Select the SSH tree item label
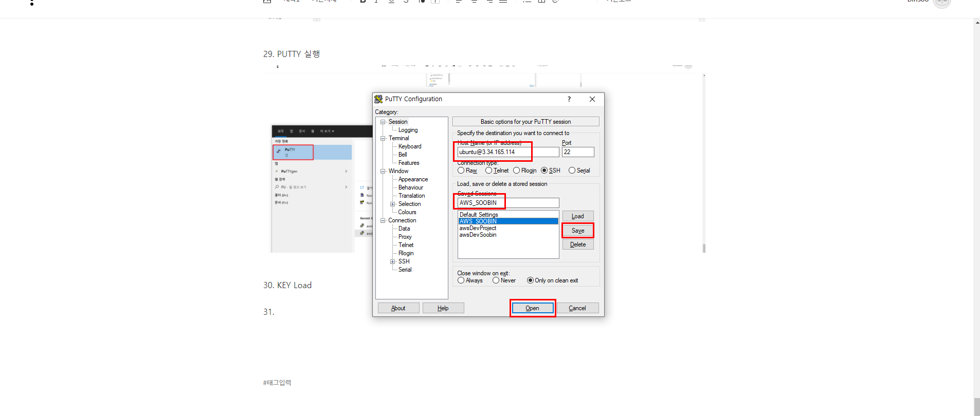This screenshot has height=416, width=980. pyautogui.click(x=404, y=261)
